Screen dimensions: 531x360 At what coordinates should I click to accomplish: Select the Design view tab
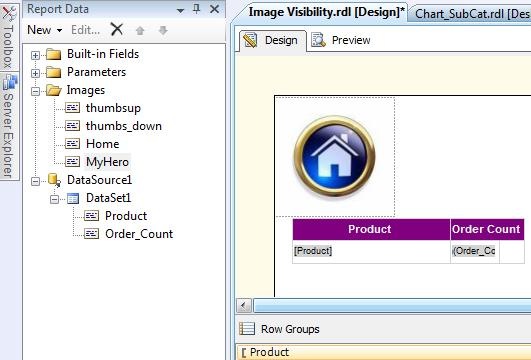point(273,40)
